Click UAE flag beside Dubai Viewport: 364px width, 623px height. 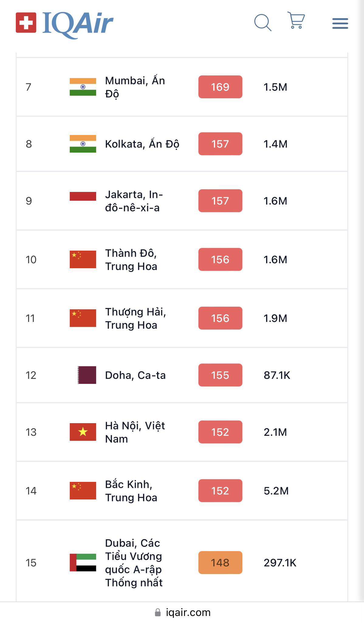pos(83,562)
